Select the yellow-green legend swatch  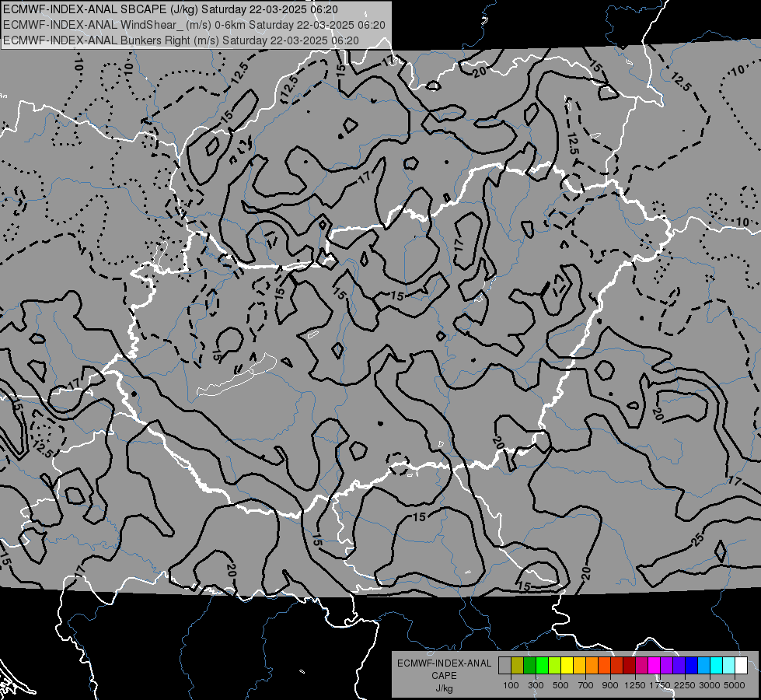[x=555, y=666]
